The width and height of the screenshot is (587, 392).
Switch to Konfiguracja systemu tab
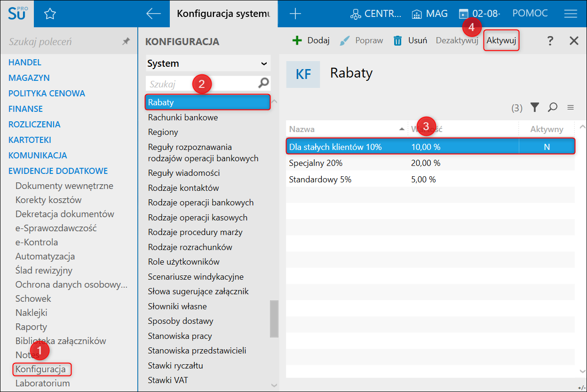click(223, 14)
